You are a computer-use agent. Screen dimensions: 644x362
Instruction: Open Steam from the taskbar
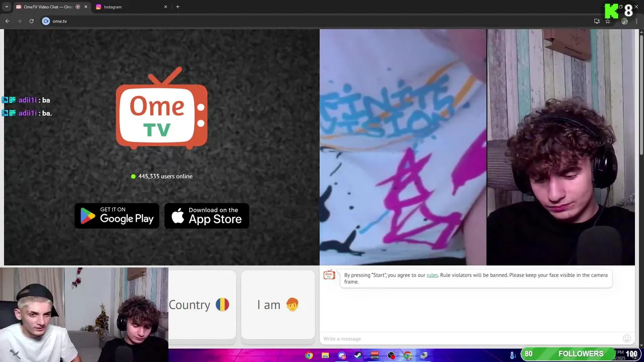click(x=358, y=355)
